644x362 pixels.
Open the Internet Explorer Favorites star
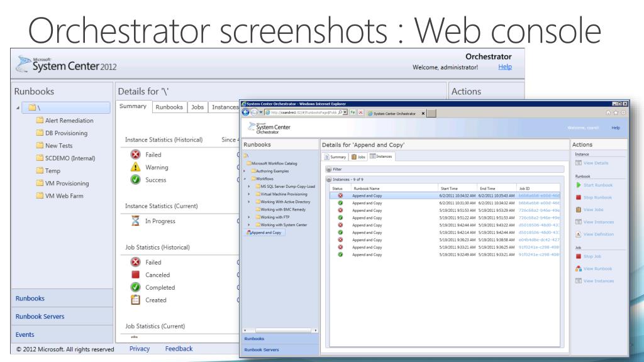point(616,112)
